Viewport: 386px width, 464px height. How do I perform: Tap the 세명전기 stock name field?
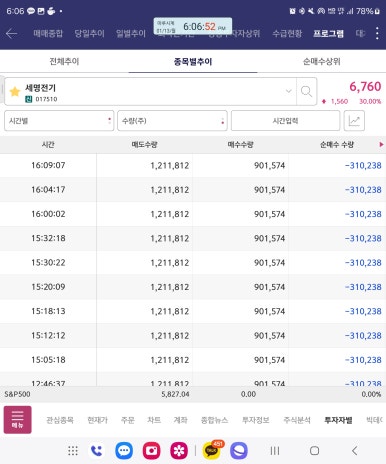pos(150,91)
